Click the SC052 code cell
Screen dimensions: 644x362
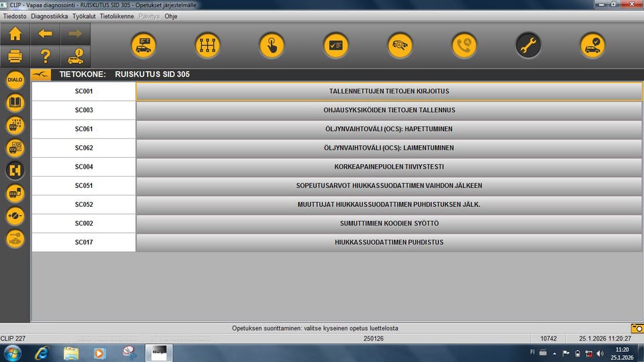coord(84,205)
